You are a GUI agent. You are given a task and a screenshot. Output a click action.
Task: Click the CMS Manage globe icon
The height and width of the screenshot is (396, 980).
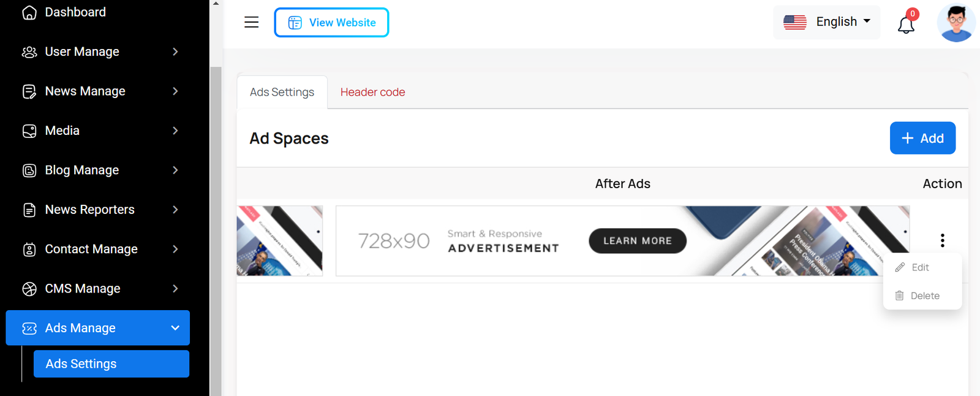(x=29, y=289)
